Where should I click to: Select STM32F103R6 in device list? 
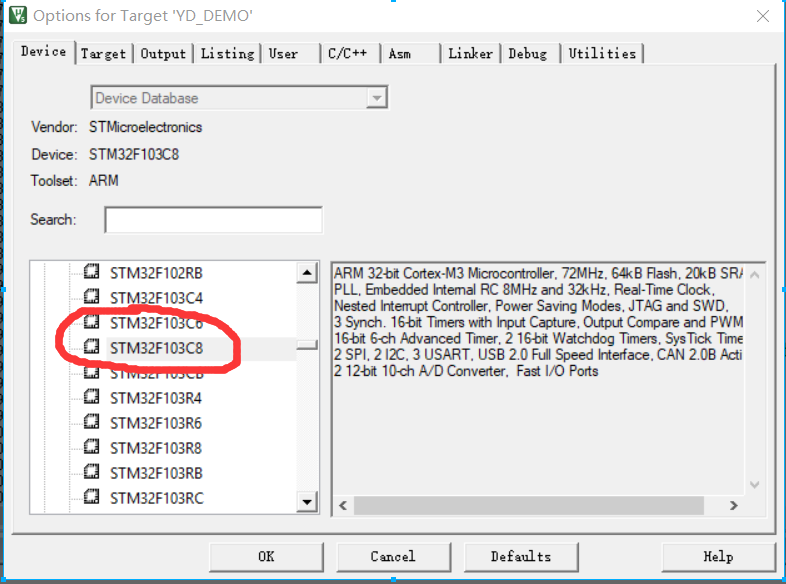(156, 424)
